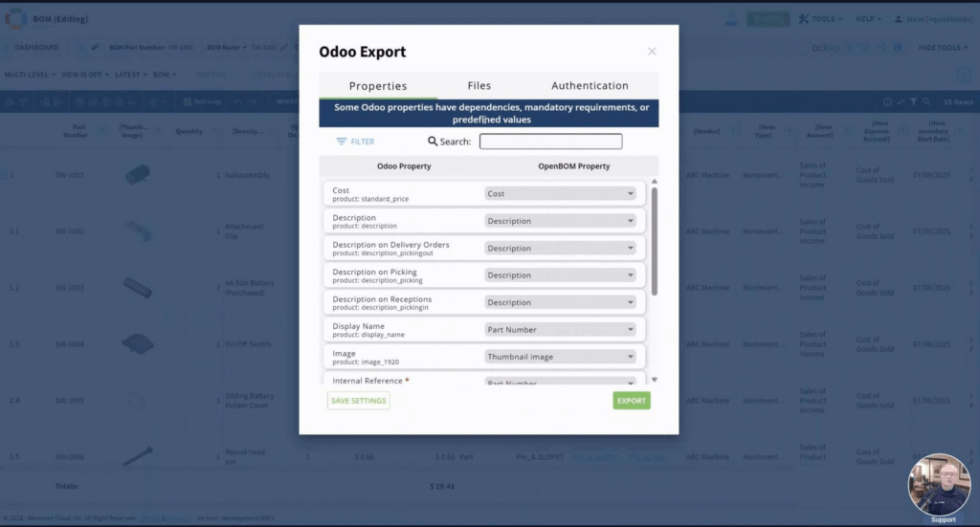Expand the LATEST revision dropdown
The width and height of the screenshot is (980, 527).
point(131,75)
